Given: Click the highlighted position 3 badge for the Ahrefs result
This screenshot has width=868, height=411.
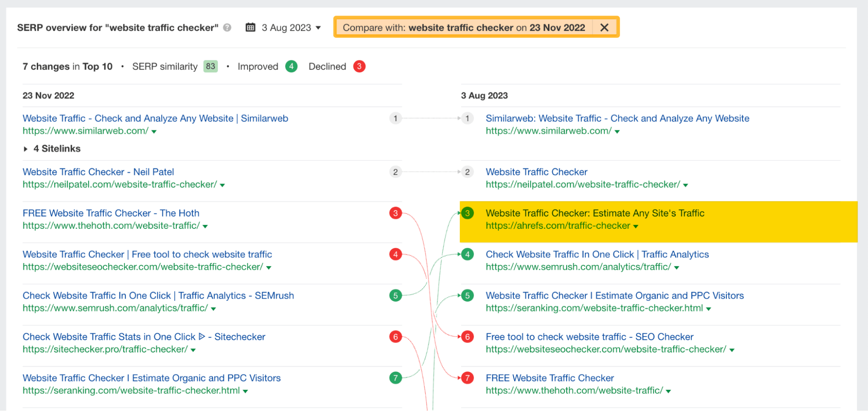Looking at the screenshot, I should tap(467, 213).
